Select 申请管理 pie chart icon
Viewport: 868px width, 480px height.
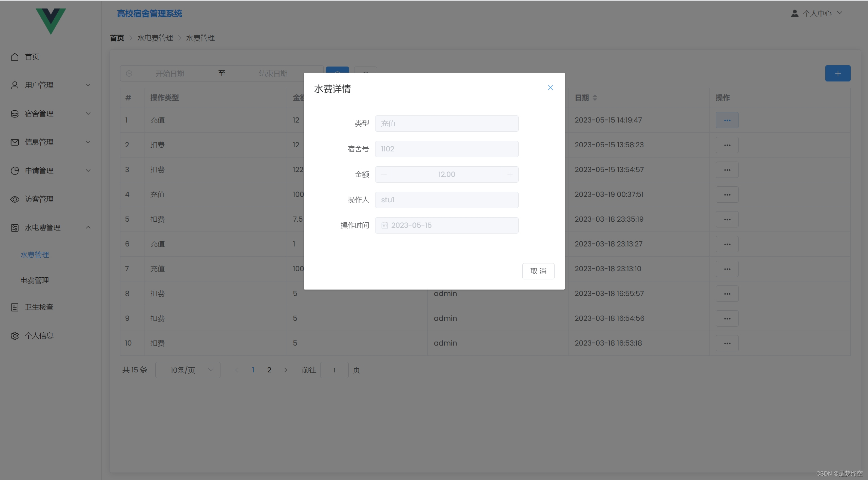(x=15, y=171)
